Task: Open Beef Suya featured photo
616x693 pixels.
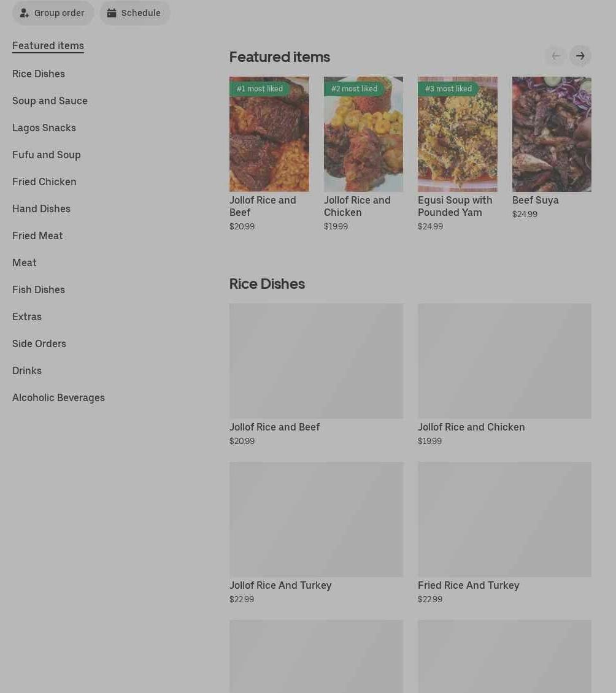Action: [x=552, y=134]
